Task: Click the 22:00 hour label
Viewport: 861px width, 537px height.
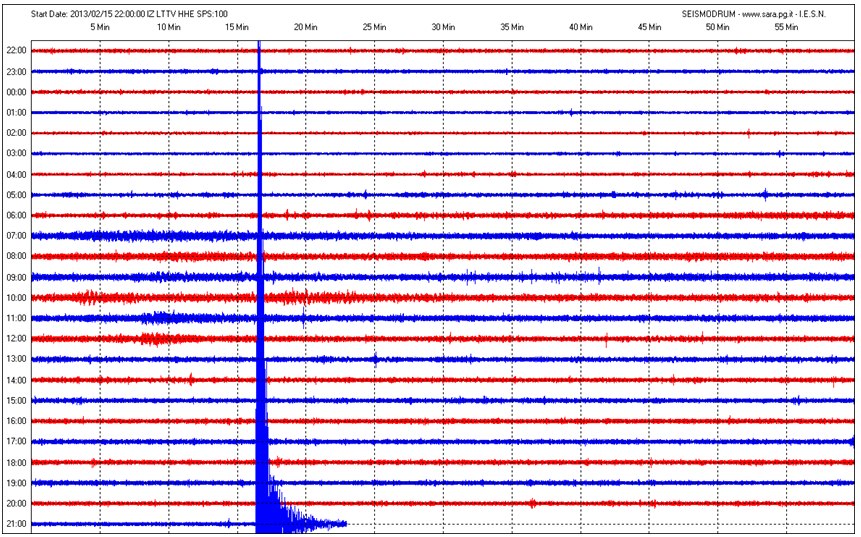Action: [x=16, y=50]
